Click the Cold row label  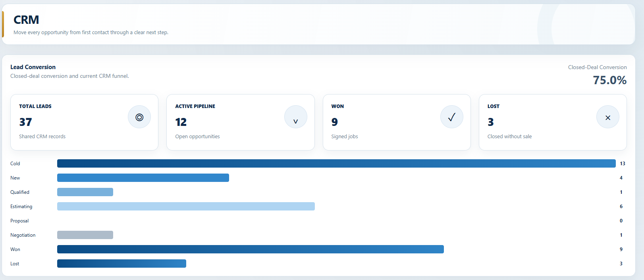pos(15,164)
